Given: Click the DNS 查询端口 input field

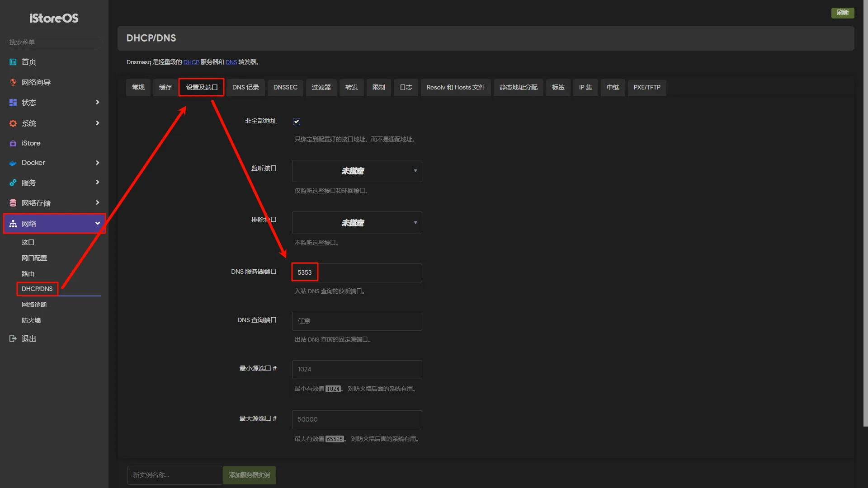Looking at the screenshot, I should point(357,321).
